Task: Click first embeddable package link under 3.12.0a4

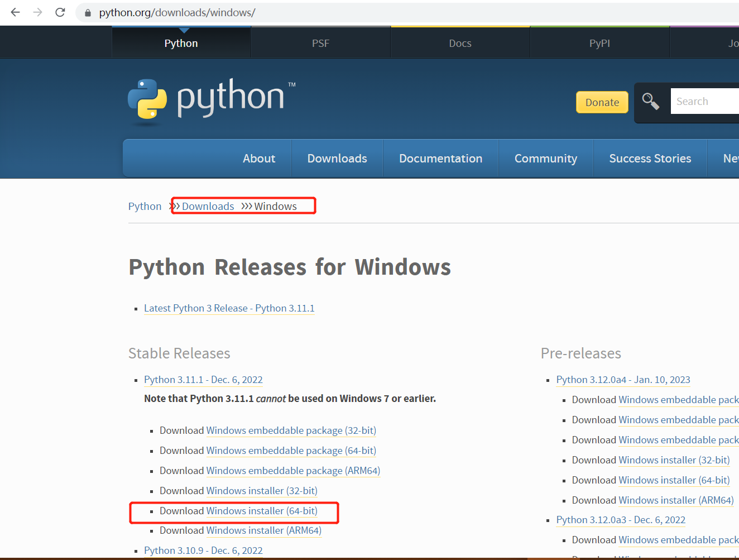Action: tap(679, 400)
